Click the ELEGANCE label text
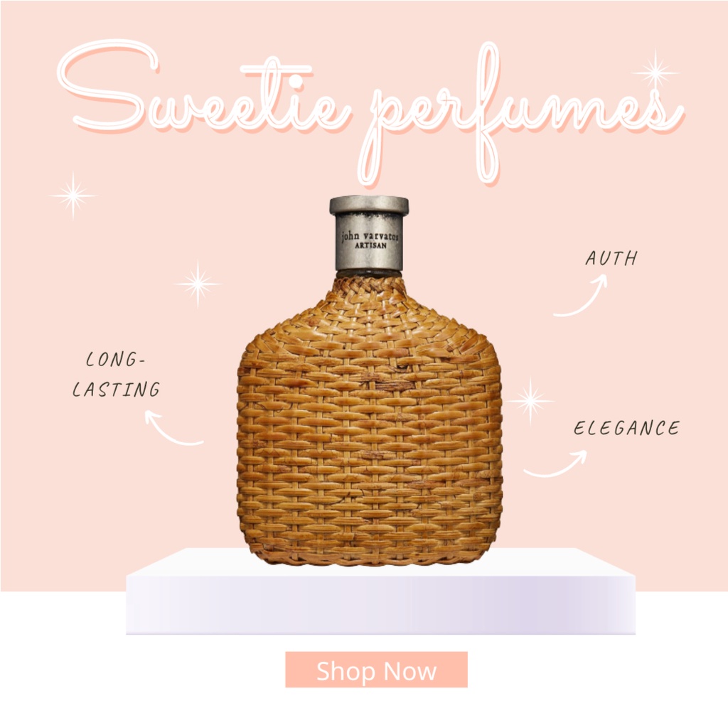The height and width of the screenshot is (728, 728). [626, 427]
